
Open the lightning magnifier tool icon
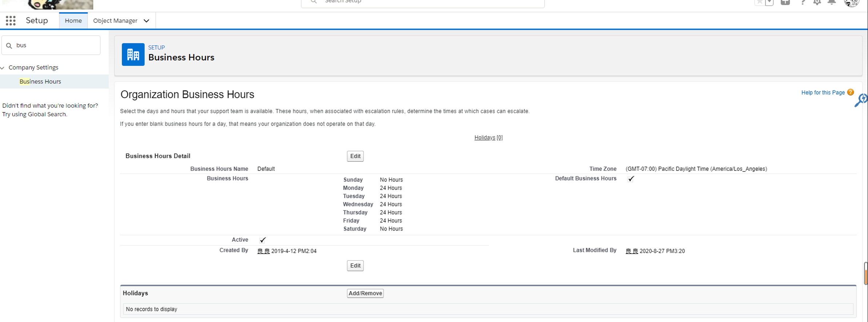pyautogui.click(x=861, y=100)
